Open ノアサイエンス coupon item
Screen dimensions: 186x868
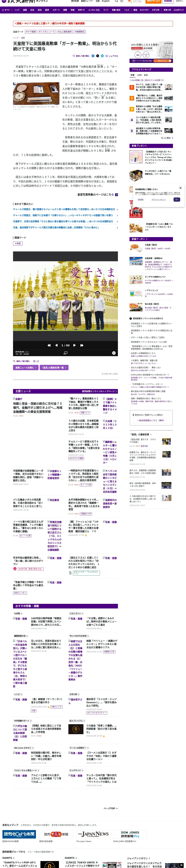click(x=151, y=294)
